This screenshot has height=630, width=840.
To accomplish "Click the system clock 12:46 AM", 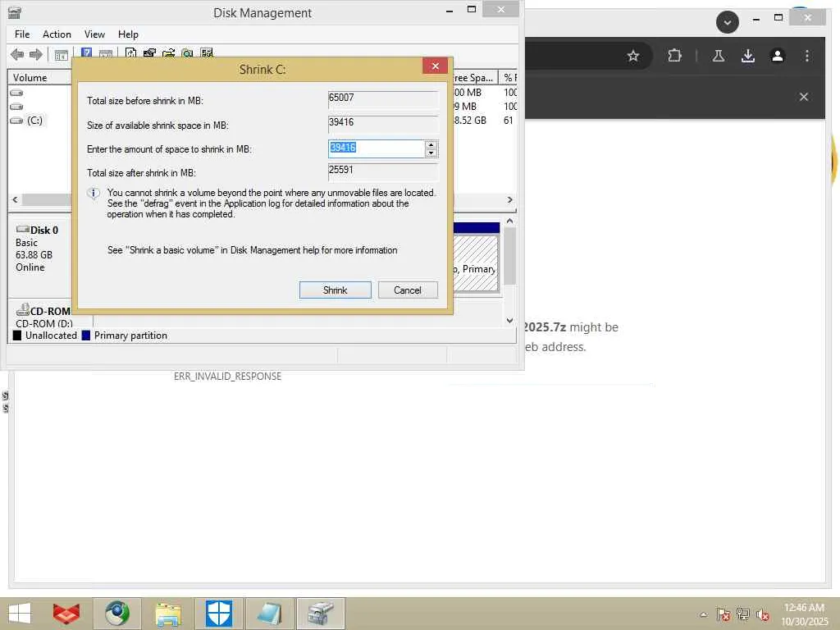I will pos(804,608).
